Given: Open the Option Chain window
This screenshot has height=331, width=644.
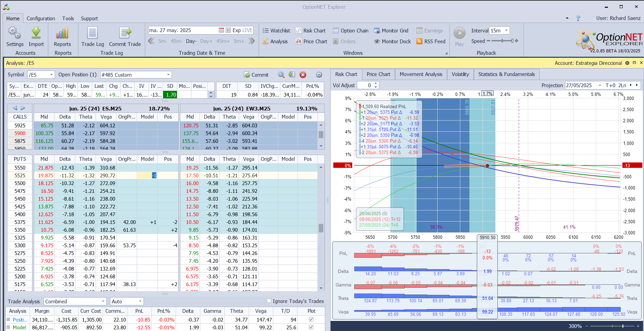Looking at the screenshot, I should (x=351, y=30).
